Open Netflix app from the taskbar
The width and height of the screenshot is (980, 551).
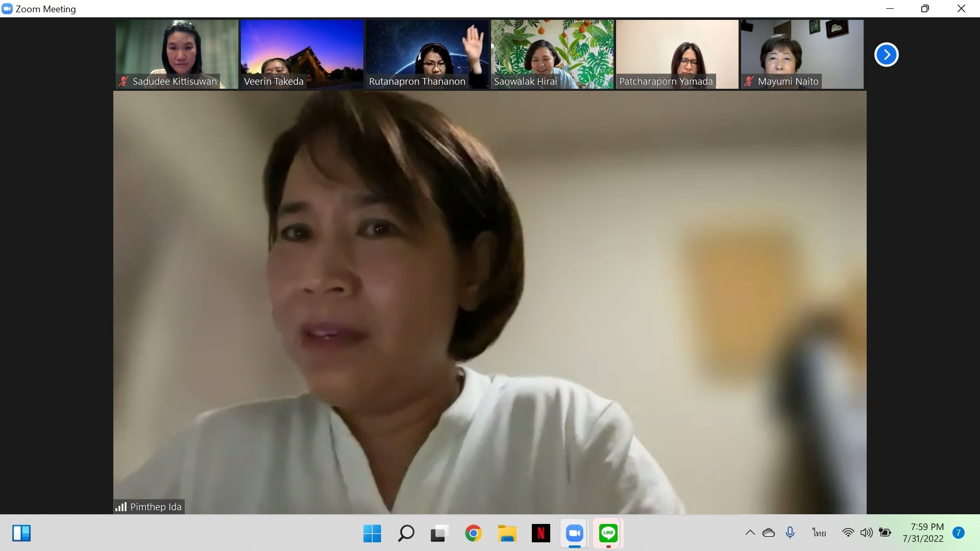[x=541, y=534]
